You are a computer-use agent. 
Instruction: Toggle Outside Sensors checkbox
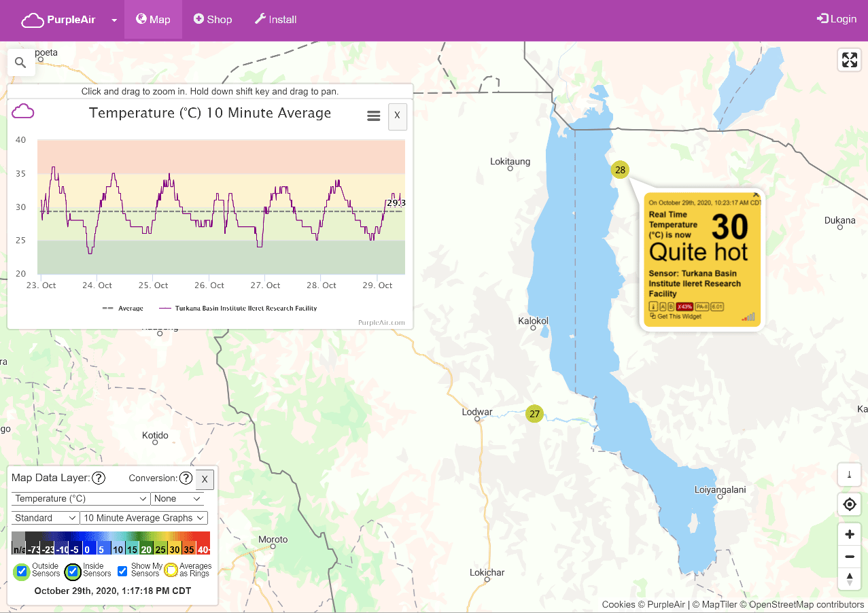(22, 571)
